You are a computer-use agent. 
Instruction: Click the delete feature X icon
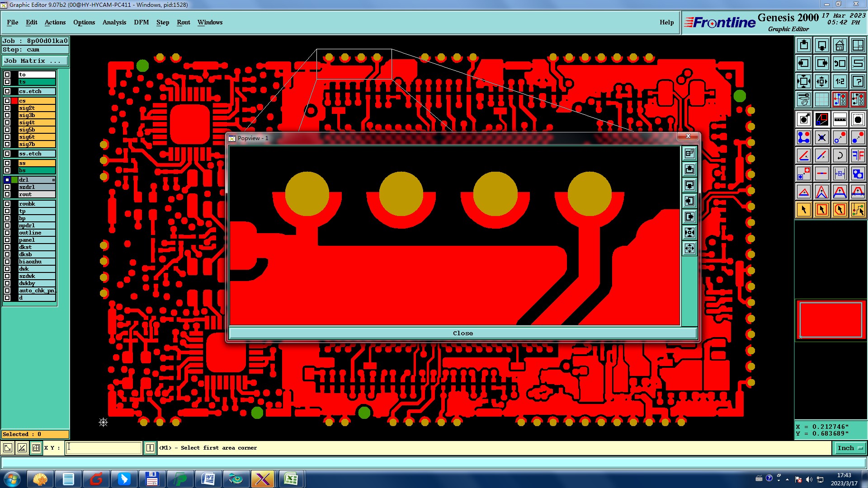click(821, 137)
